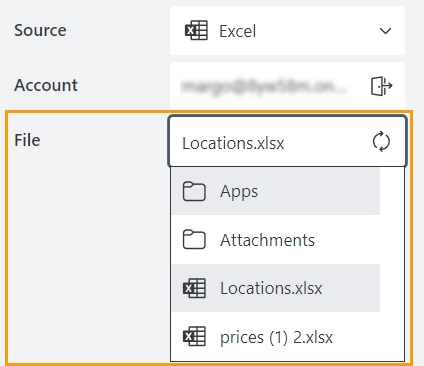The width and height of the screenshot is (424, 366).
Task: Click the Excel icon beside the Locations.xlsx list entry
Action: pos(194,288)
